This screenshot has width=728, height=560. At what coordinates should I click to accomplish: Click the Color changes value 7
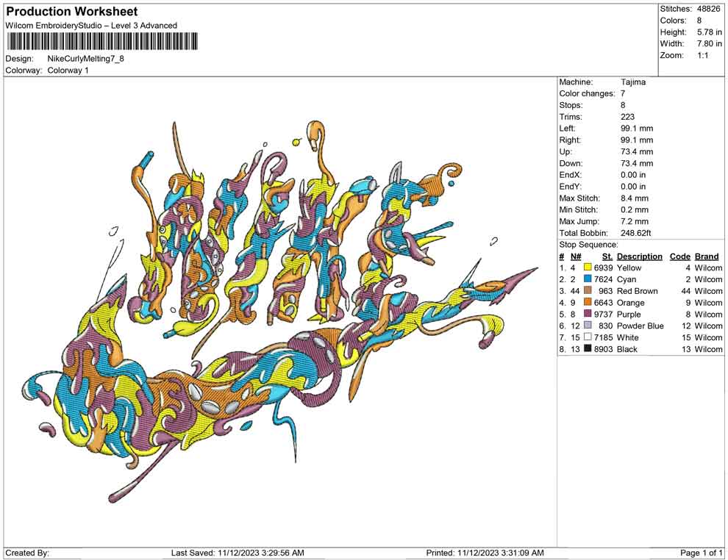pos(623,94)
